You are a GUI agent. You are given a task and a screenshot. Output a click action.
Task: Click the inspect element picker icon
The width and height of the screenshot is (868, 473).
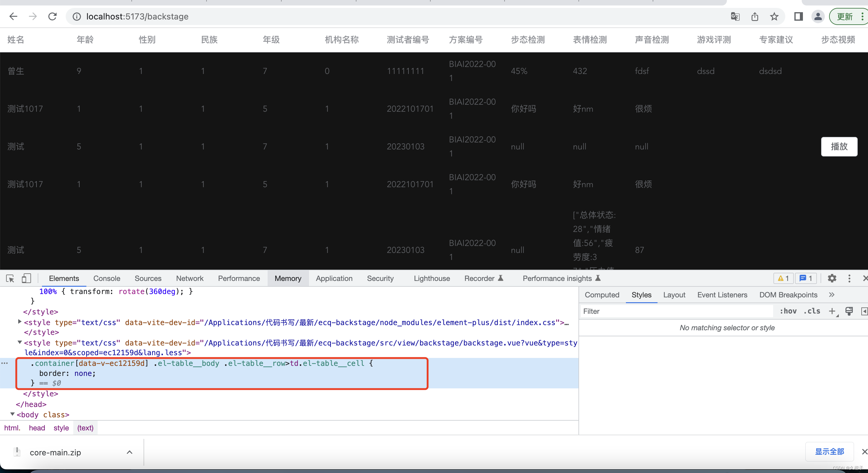point(10,278)
